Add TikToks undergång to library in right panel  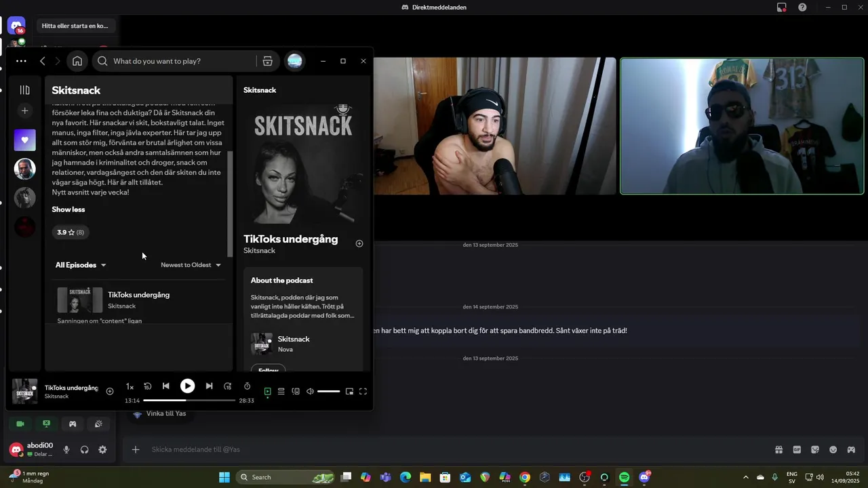359,243
